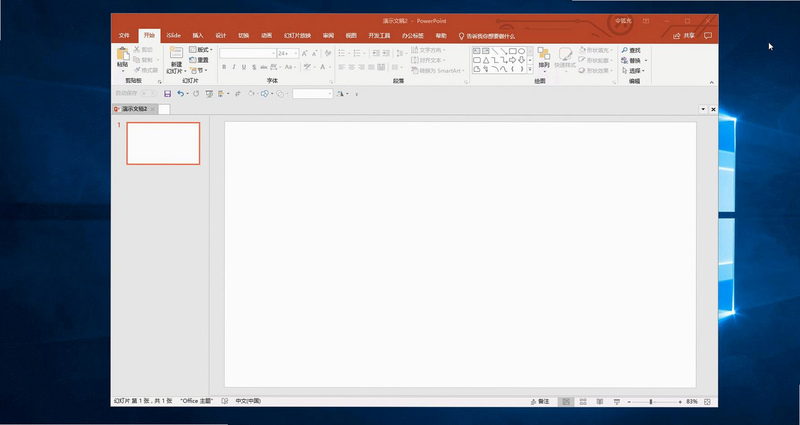Select slide 1 thumbnail

[x=163, y=143]
